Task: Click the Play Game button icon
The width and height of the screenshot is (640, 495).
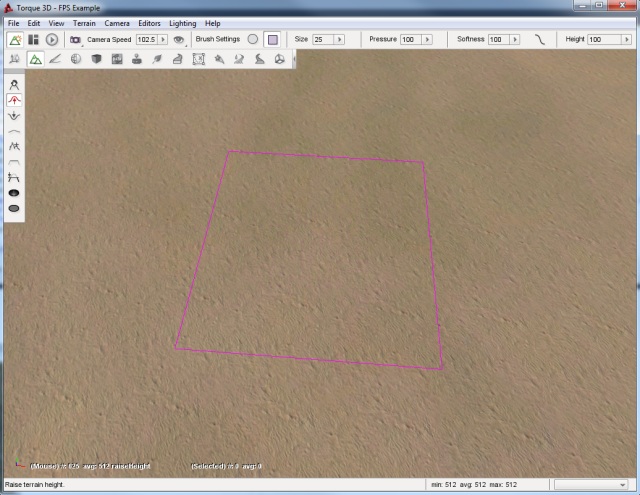Action: 52,39
